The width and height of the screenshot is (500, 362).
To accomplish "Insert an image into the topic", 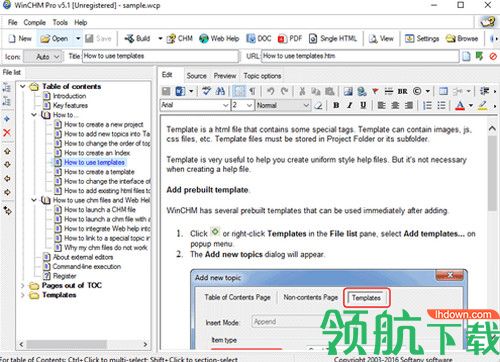I will pos(348,91).
